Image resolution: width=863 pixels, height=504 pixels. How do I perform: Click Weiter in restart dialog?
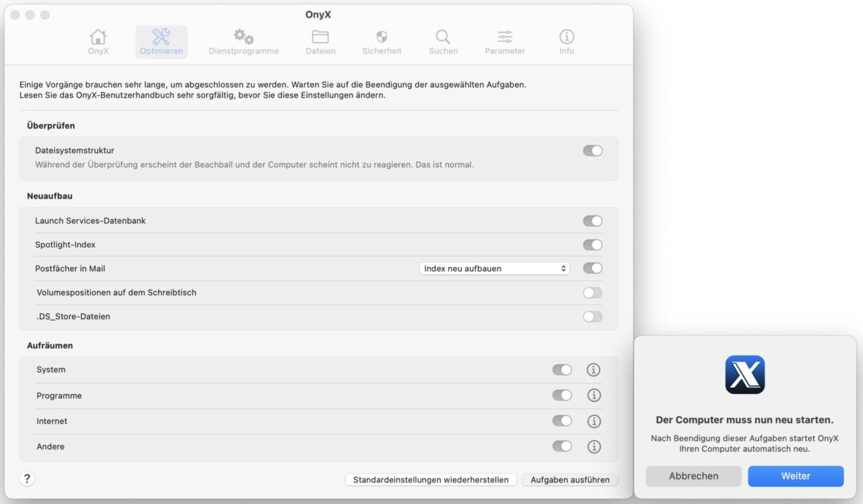pos(796,476)
